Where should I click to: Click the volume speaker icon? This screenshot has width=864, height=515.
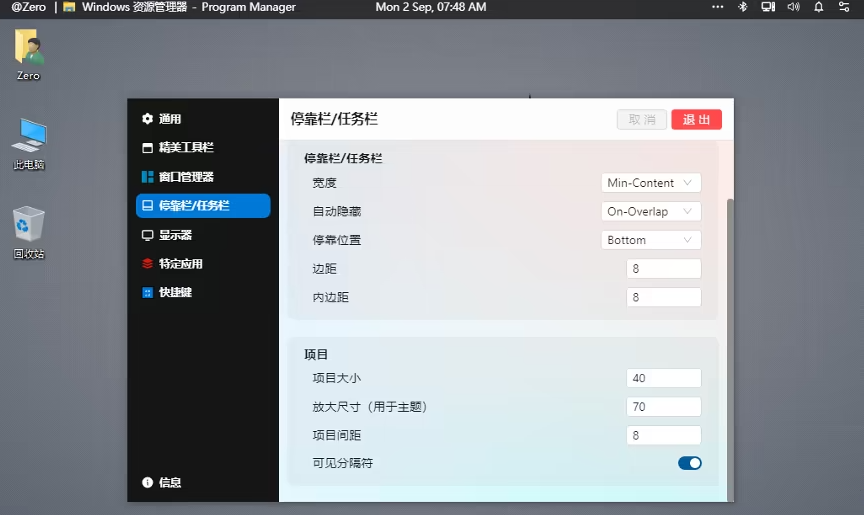pyautogui.click(x=794, y=7)
